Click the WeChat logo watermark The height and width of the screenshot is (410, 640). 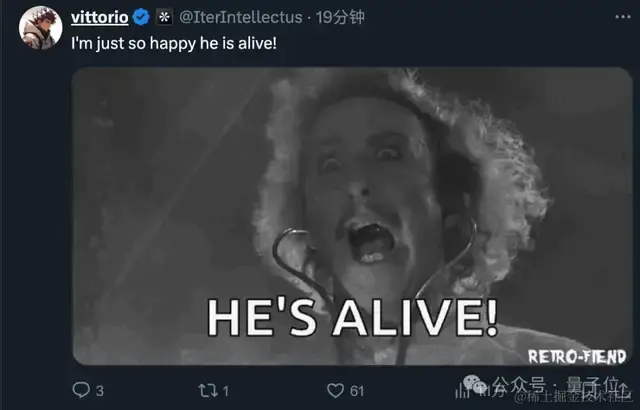click(475, 385)
